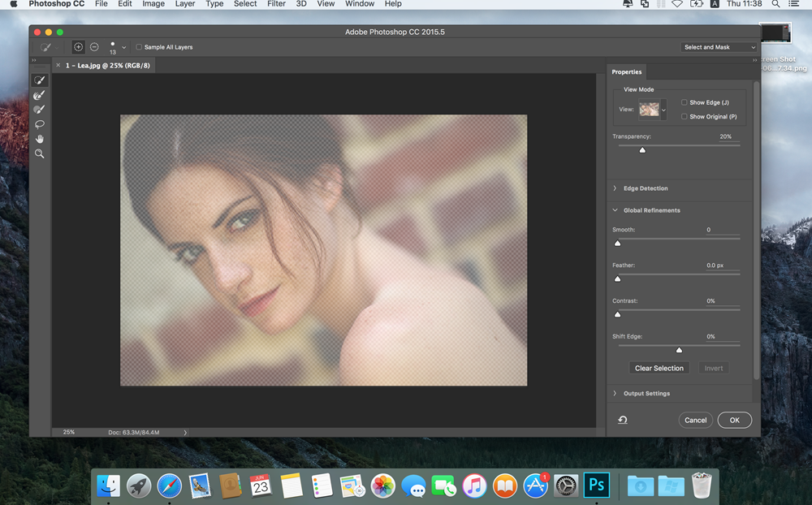Expand the Output Settings section
Image resolution: width=812 pixels, height=505 pixels.
(x=615, y=393)
